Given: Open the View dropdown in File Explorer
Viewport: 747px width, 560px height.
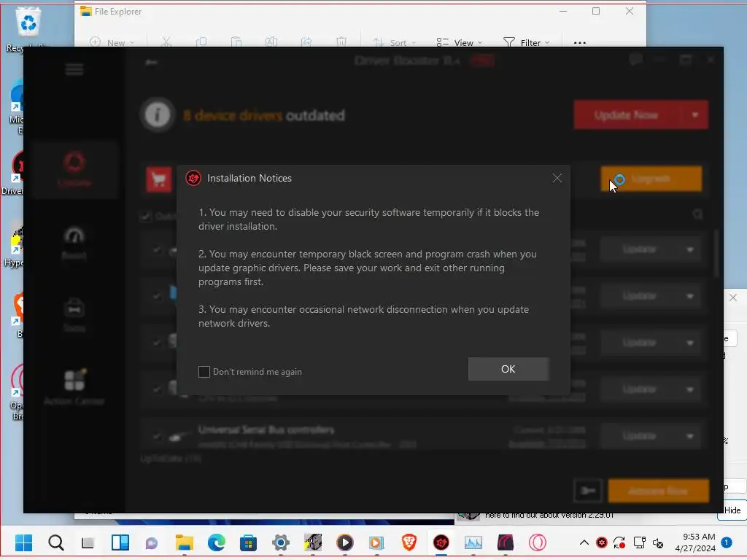Looking at the screenshot, I should pyautogui.click(x=460, y=42).
